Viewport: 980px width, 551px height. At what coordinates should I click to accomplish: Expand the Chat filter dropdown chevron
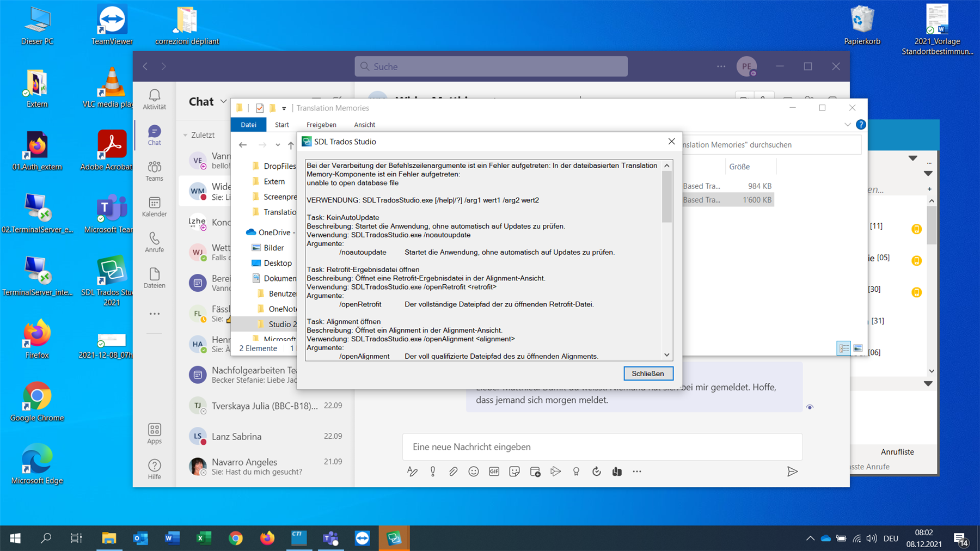point(223,102)
